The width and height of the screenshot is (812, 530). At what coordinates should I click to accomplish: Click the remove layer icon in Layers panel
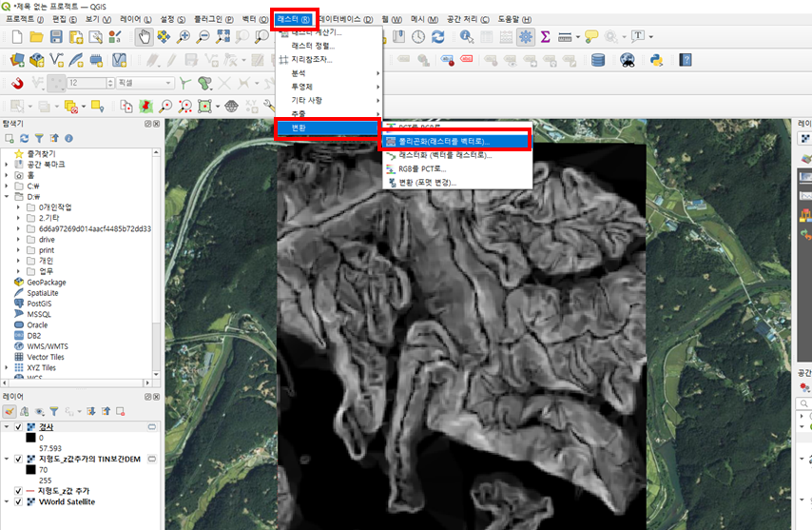pos(121,411)
